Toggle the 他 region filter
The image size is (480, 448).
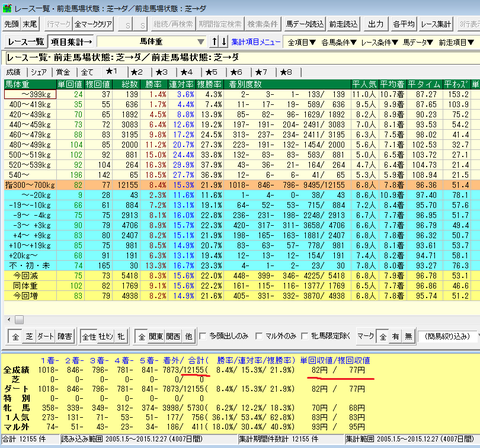[189, 337]
